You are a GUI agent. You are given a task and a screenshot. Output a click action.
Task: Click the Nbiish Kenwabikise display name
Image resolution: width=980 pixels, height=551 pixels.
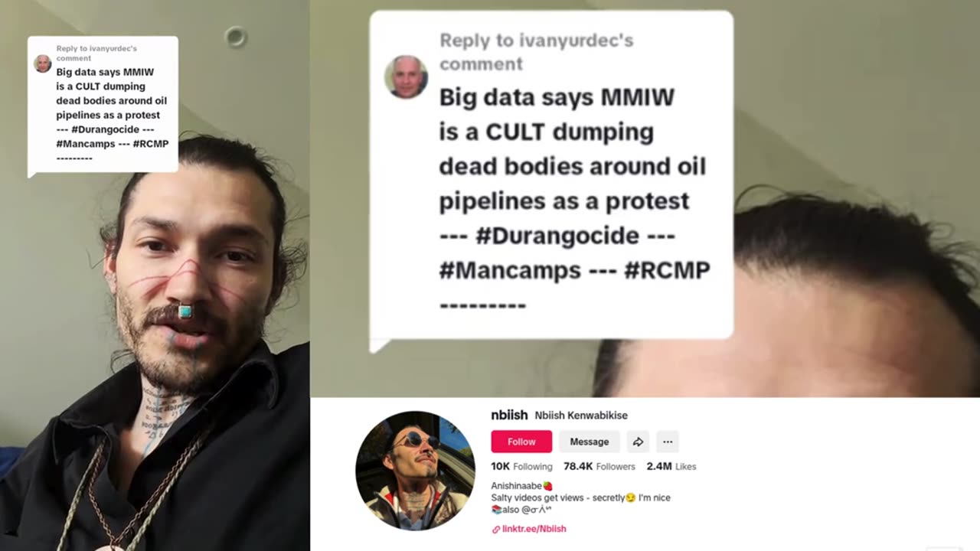click(x=581, y=416)
